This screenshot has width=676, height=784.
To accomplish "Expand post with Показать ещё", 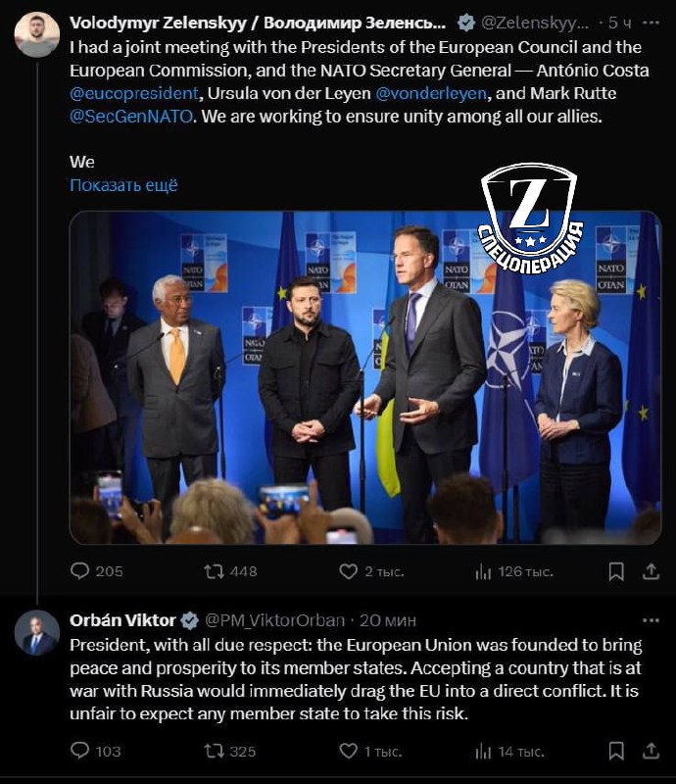I will [123, 185].
